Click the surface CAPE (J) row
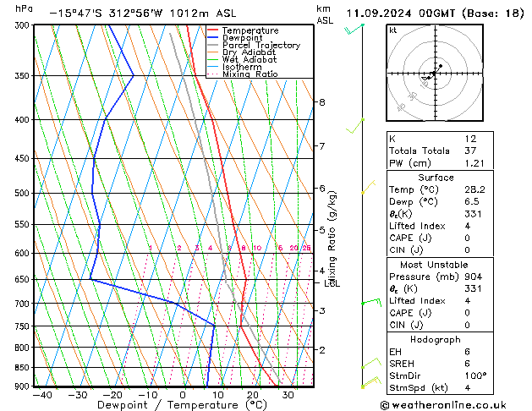Viewport: 532px width, 411px height. [440, 238]
